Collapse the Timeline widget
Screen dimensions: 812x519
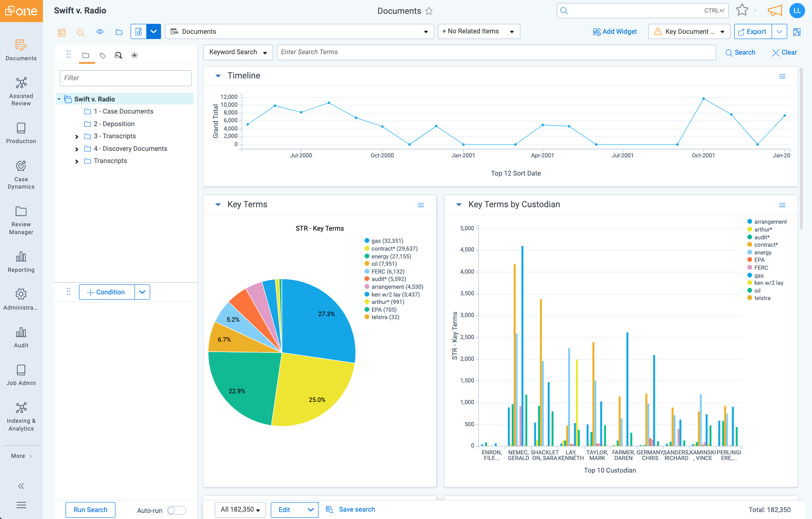(218, 75)
